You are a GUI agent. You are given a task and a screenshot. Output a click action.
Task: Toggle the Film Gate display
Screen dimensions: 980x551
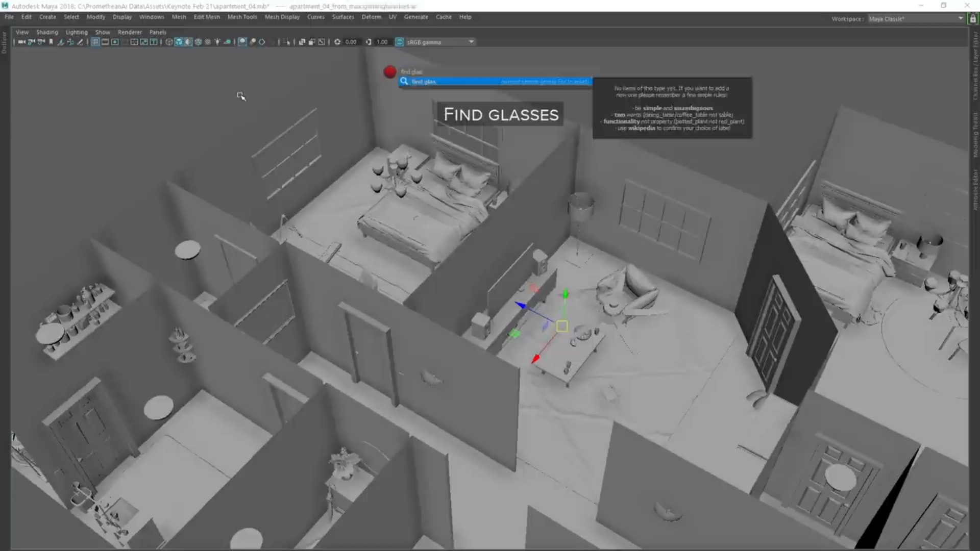tap(105, 42)
